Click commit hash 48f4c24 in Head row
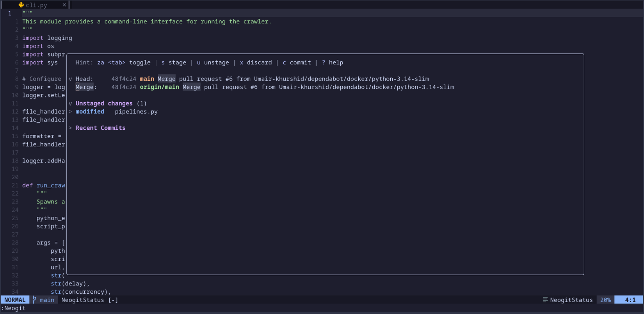The width and height of the screenshot is (644, 314). pyautogui.click(x=124, y=79)
